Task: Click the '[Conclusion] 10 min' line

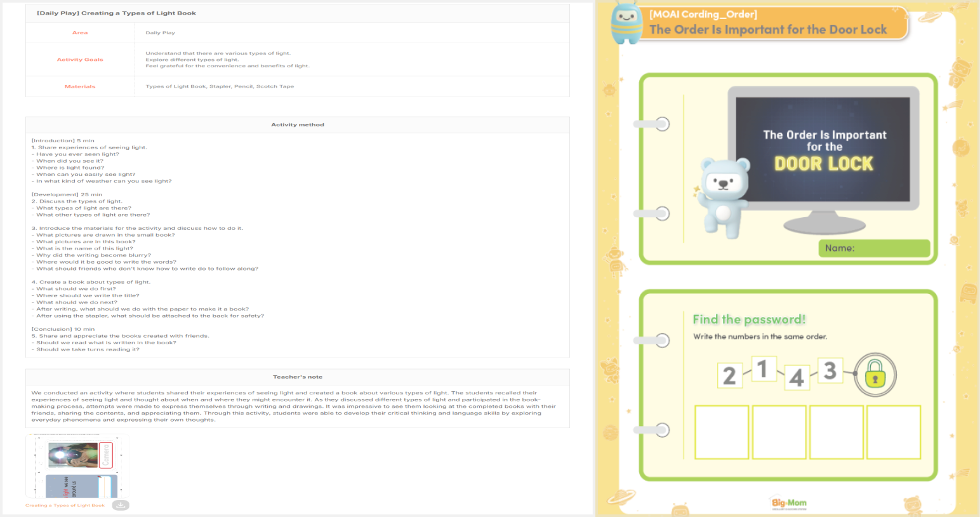Action: pos(63,330)
